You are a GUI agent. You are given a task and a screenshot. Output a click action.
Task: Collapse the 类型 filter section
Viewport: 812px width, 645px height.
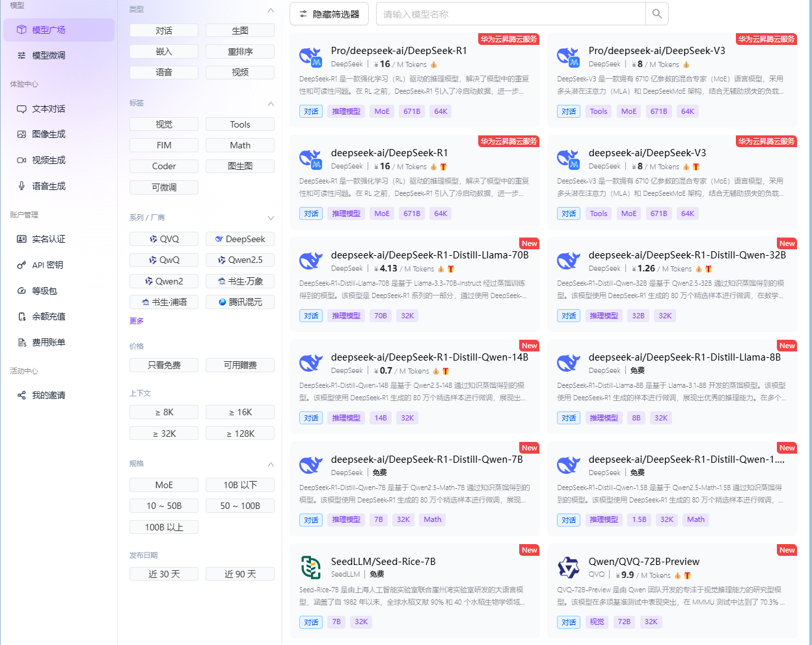(x=271, y=10)
